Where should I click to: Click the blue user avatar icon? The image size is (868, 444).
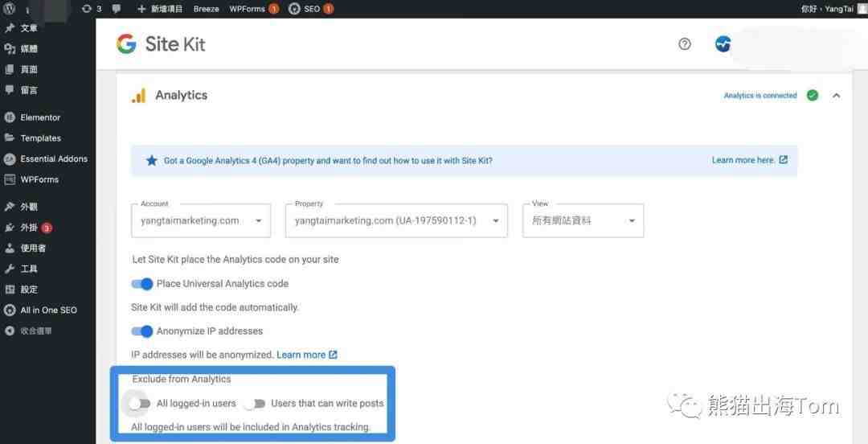point(723,43)
